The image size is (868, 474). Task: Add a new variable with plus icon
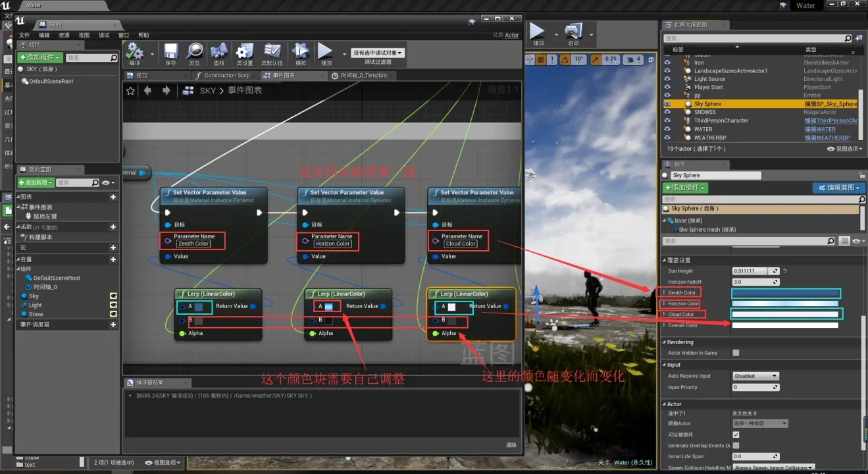coord(113,259)
